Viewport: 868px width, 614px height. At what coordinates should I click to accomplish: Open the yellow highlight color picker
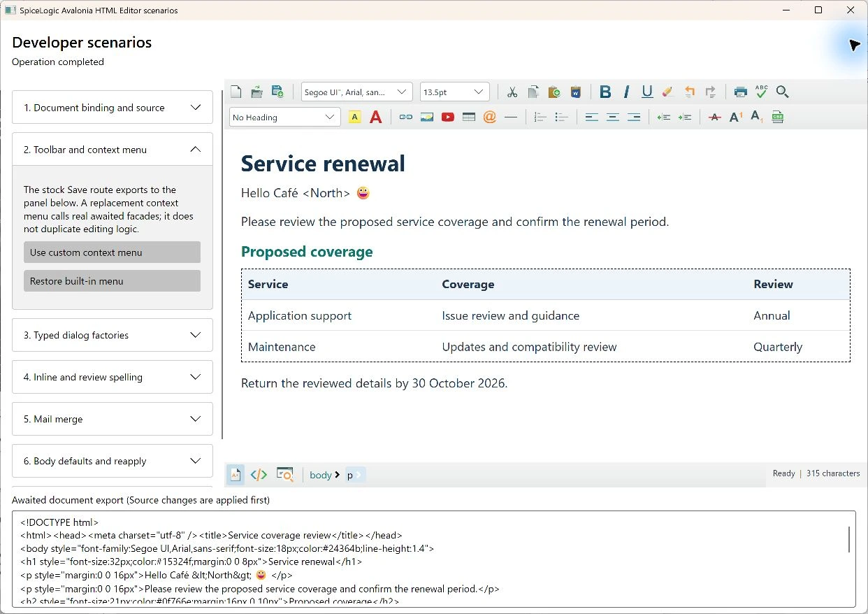tap(355, 117)
